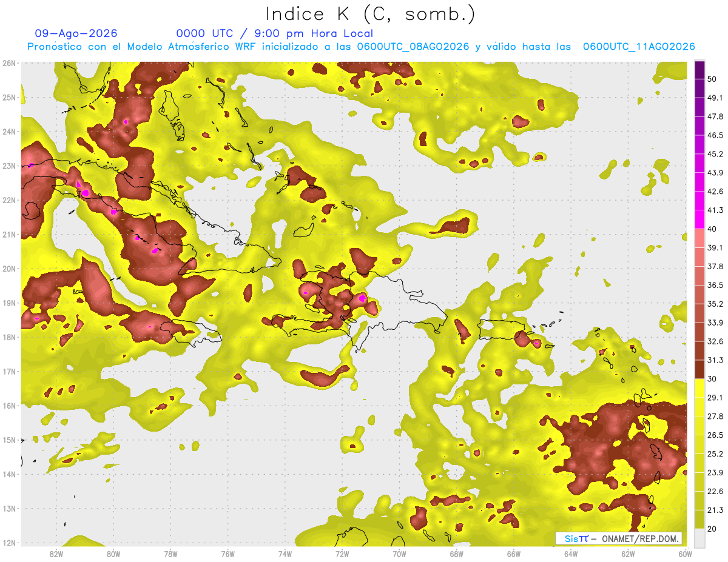
Task: Click the colorbar value 23.9
Action: click(715, 472)
